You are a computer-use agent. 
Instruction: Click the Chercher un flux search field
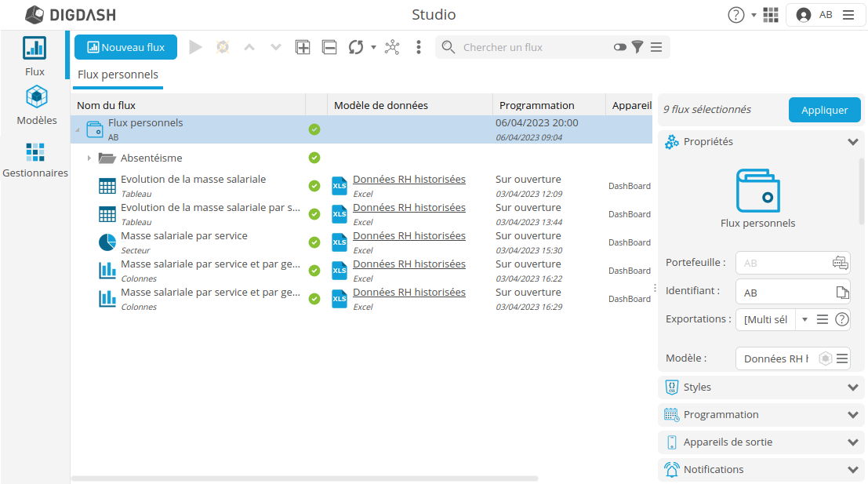tap(533, 47)
